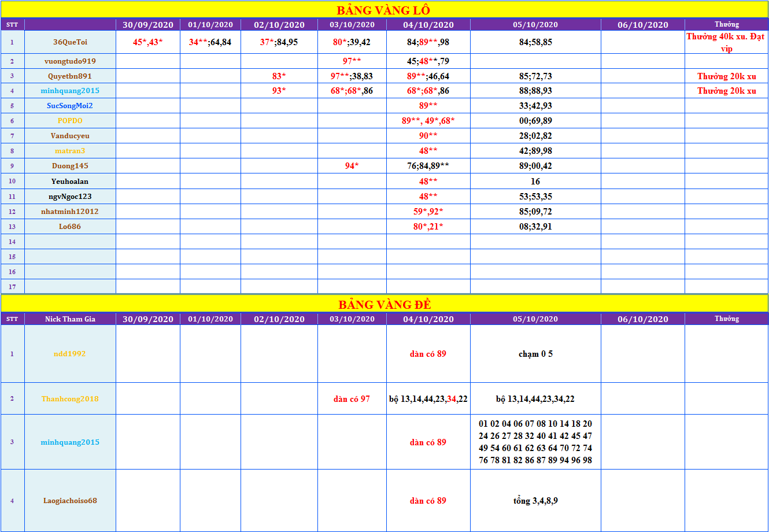769x532 pixels.
Task: Click the BẢNG VÀNG LÔ title banner
Action: (x=384, y=10)
